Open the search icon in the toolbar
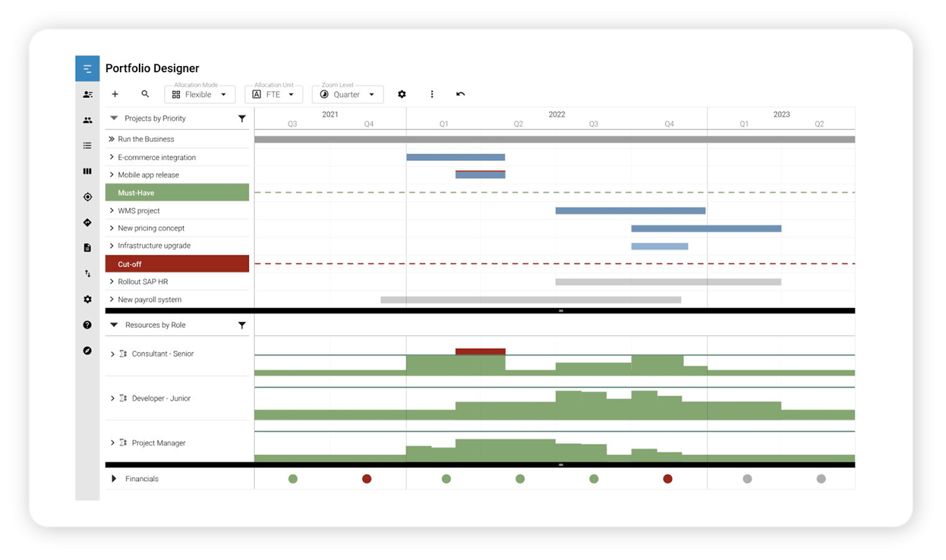 145,94
